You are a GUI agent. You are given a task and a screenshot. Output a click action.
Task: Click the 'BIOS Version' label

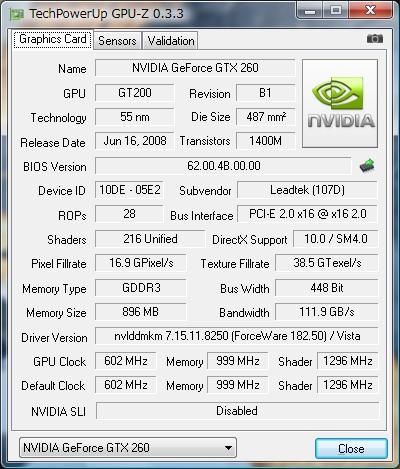coord(55,167)
